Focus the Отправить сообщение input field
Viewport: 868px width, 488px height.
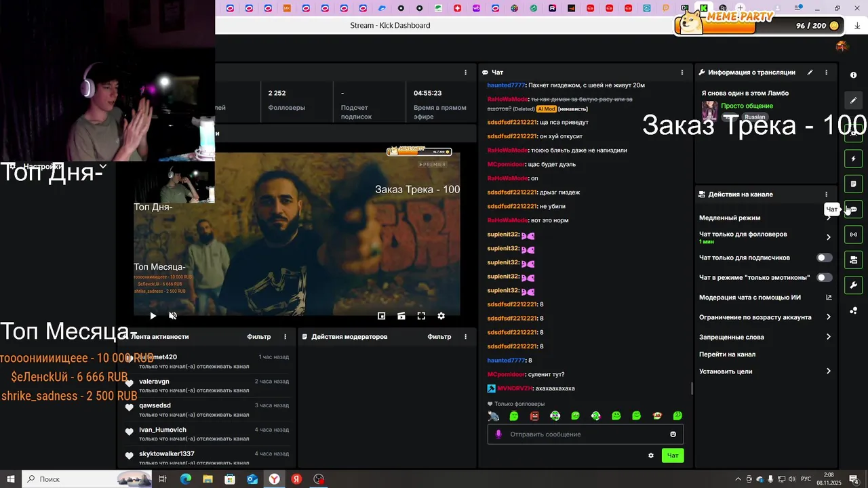(587, 434)
